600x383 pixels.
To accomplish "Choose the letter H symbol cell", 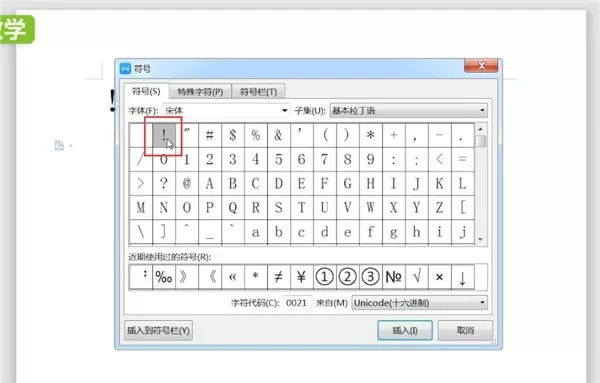I will pos(370,184).
